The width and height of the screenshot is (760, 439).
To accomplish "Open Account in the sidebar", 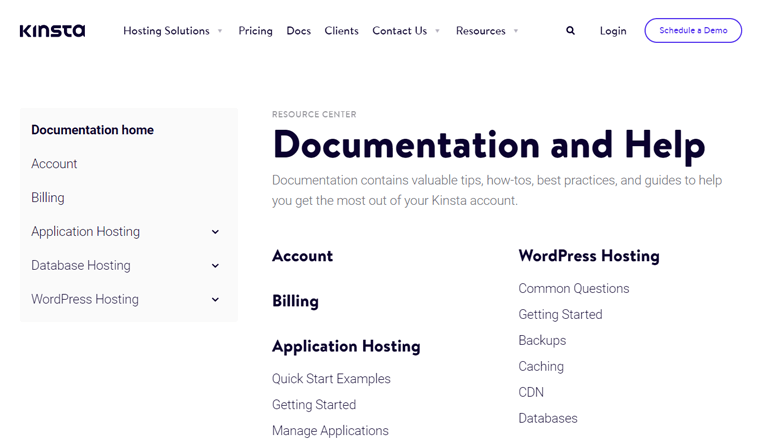I will pos(54,164).
